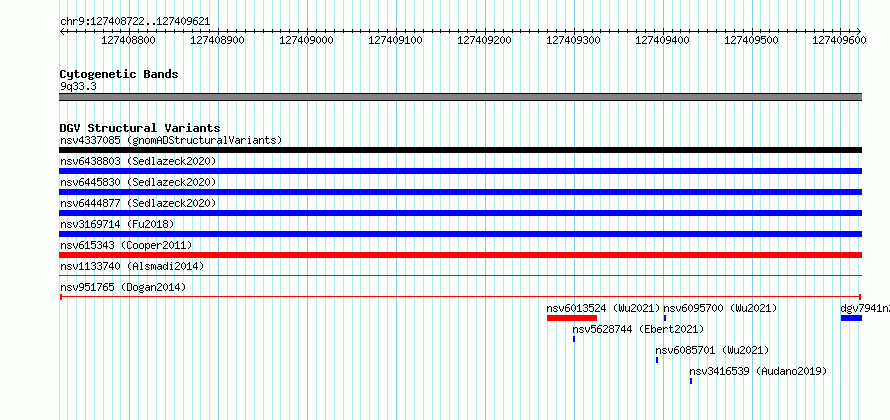Click ruler tick label 127409200
This screenshot has width=890, height=420.
click(x=484, y=40)
